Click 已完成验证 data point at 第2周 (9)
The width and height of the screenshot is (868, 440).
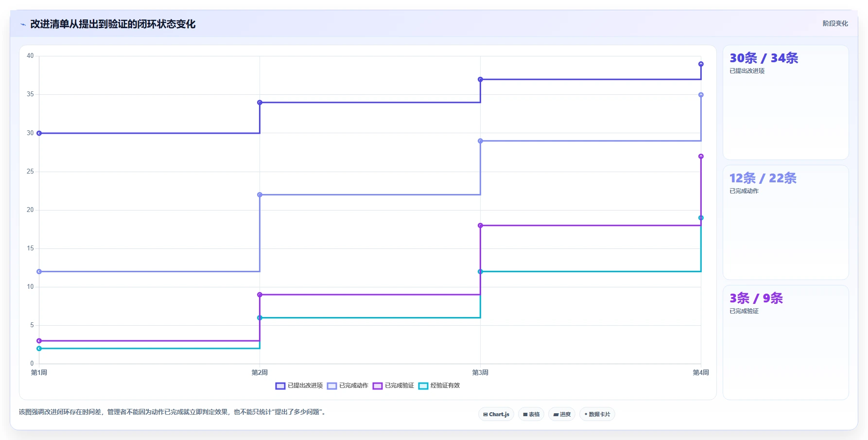(260, 295)
